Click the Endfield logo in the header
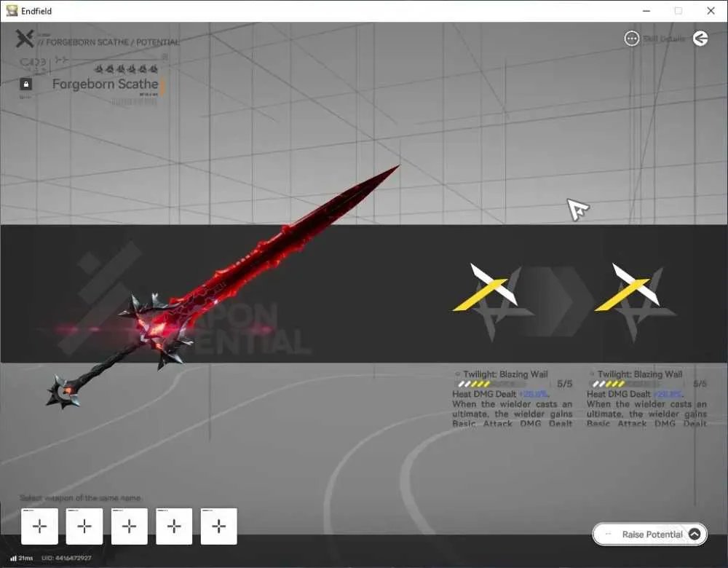The image size is (728, 568). coord(25,39)
